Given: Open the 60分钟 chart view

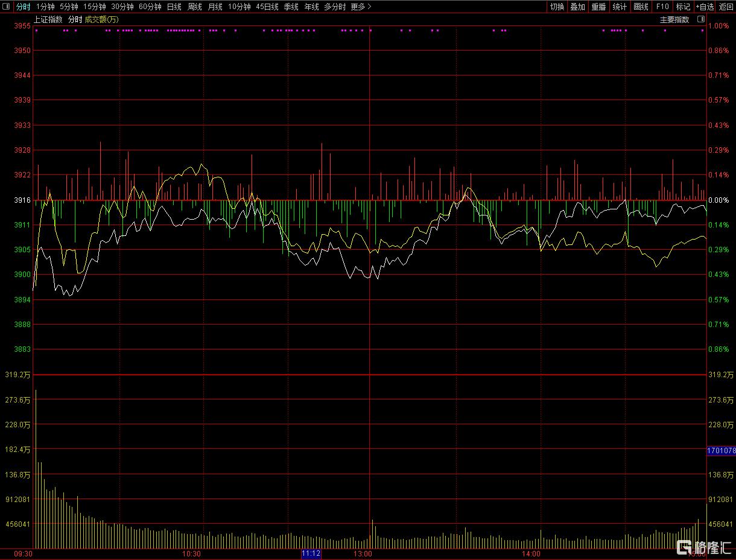Looking at the screenshot, I should 150,7.
